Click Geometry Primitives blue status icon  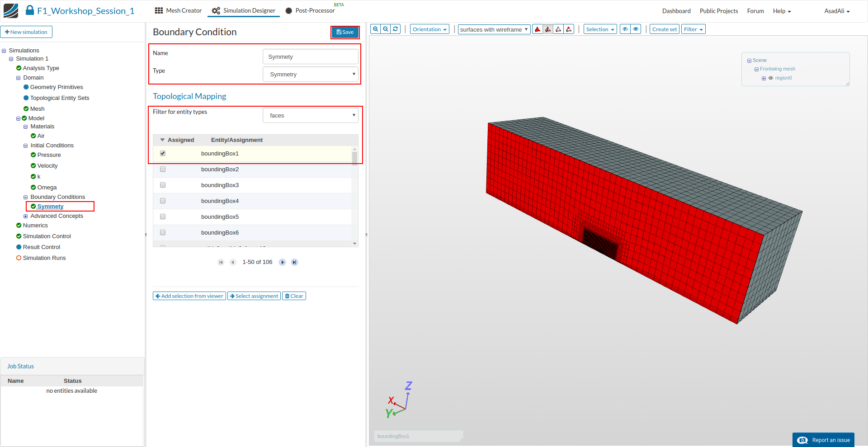click(26, 87)
